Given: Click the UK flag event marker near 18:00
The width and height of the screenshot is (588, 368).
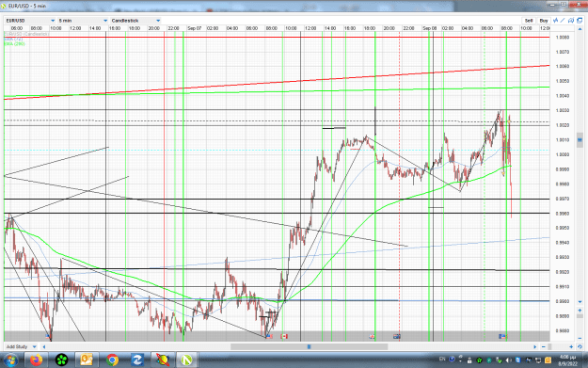Looking at the screenshot, I should [x=372, y=336].
